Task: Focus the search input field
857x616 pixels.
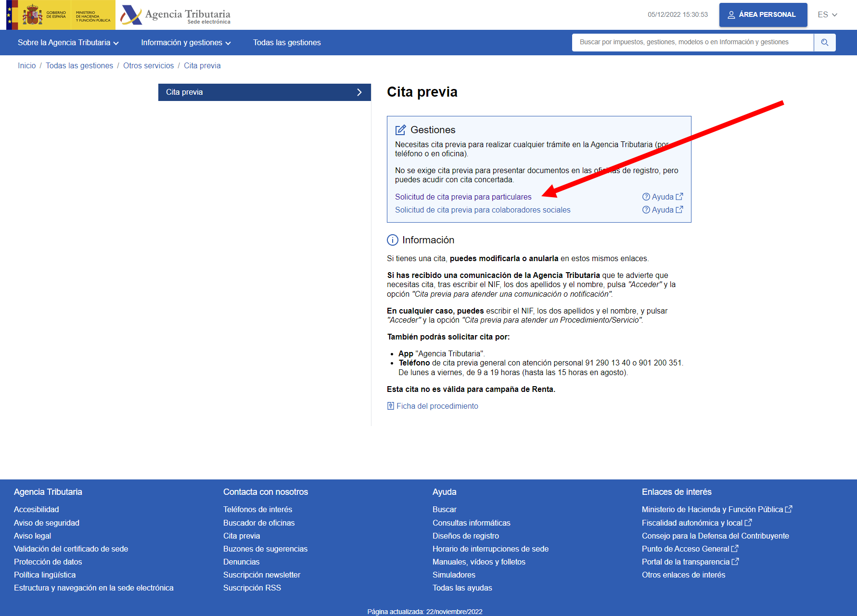Action: [692, 42]
